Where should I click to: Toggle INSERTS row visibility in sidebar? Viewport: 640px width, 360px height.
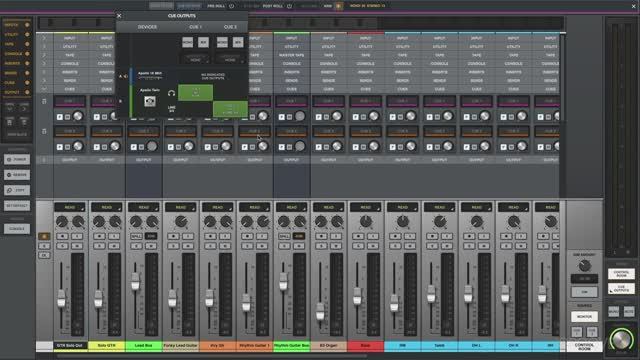coord(27,63)
